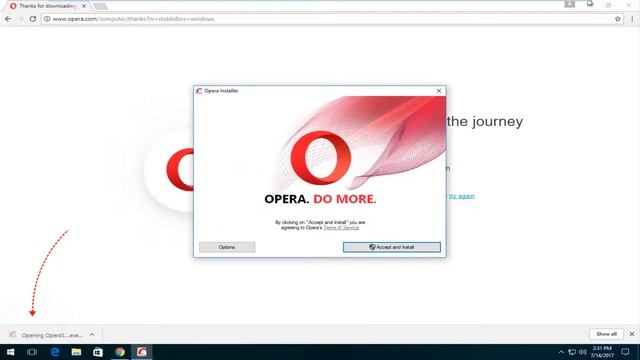Open the volume control tray icon
640x360 pixels.
point(582,352)
